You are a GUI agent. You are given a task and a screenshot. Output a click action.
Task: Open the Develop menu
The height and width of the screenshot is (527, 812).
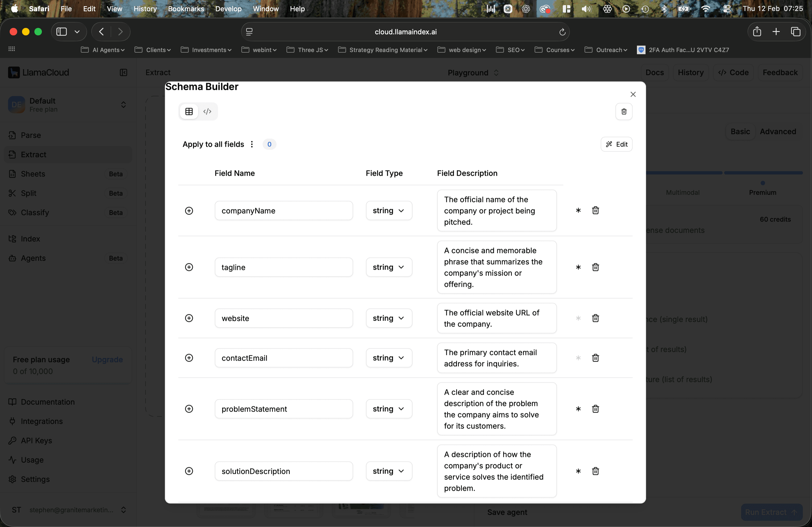pyautogui.click(x=228, y=9)
